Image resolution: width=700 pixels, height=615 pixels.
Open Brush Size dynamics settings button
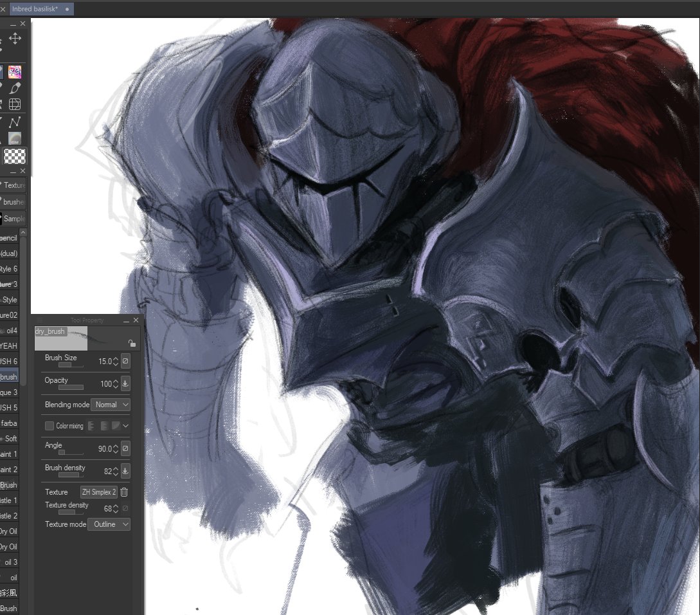pyautogui.click(x=125, y=361)
